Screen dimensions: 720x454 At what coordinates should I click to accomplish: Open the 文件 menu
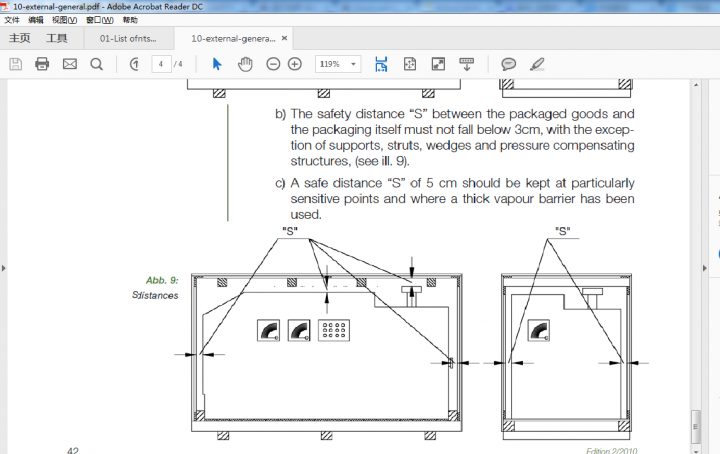coord(12,19)
